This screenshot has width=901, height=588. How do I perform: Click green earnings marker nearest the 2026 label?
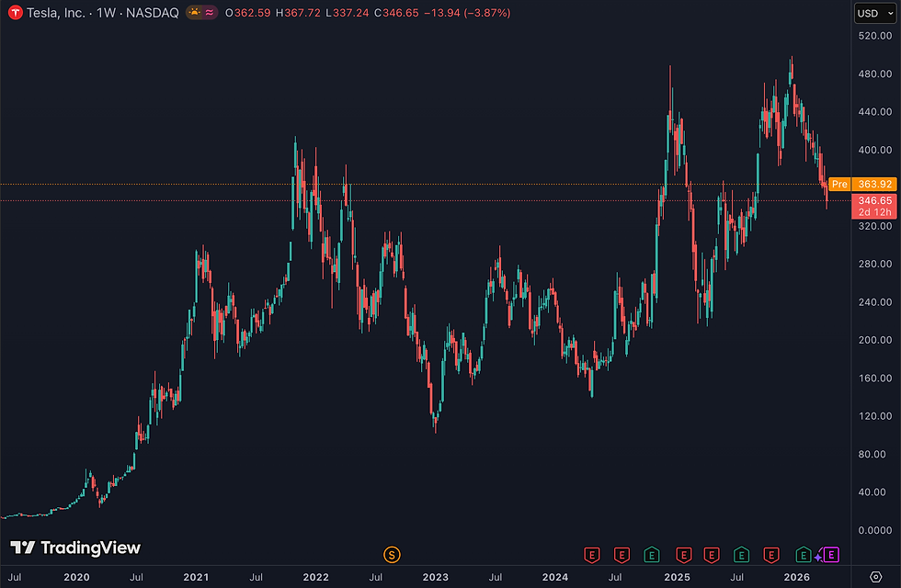pos(804,555)
